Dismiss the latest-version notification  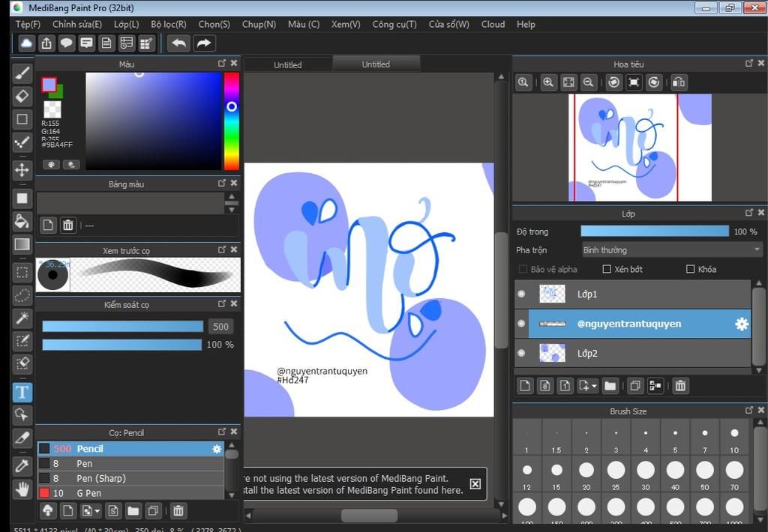[475, 484]
